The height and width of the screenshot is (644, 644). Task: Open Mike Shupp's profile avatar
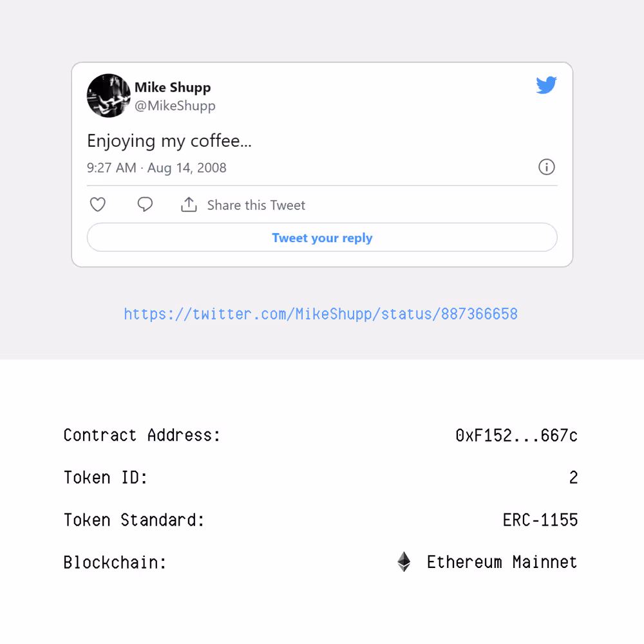coord(109,95)
